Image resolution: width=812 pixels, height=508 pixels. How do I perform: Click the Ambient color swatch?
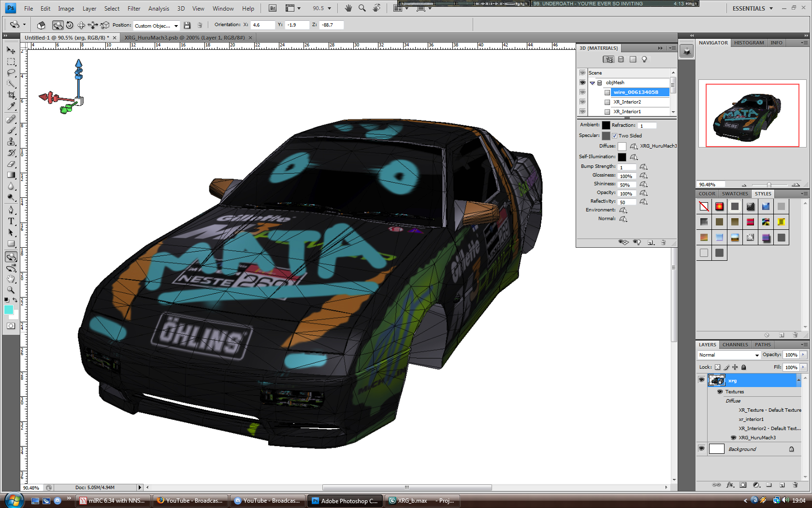click(x=606, y=125)
